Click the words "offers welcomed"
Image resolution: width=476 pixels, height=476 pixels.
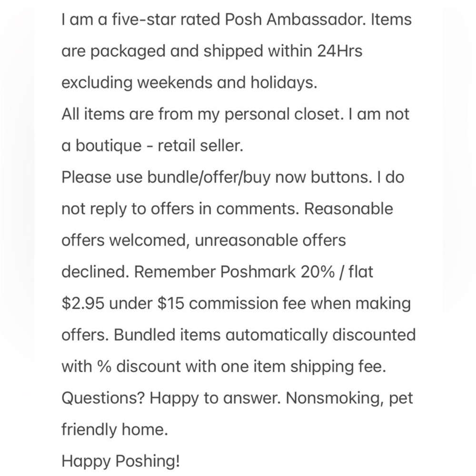coord(119,240)
